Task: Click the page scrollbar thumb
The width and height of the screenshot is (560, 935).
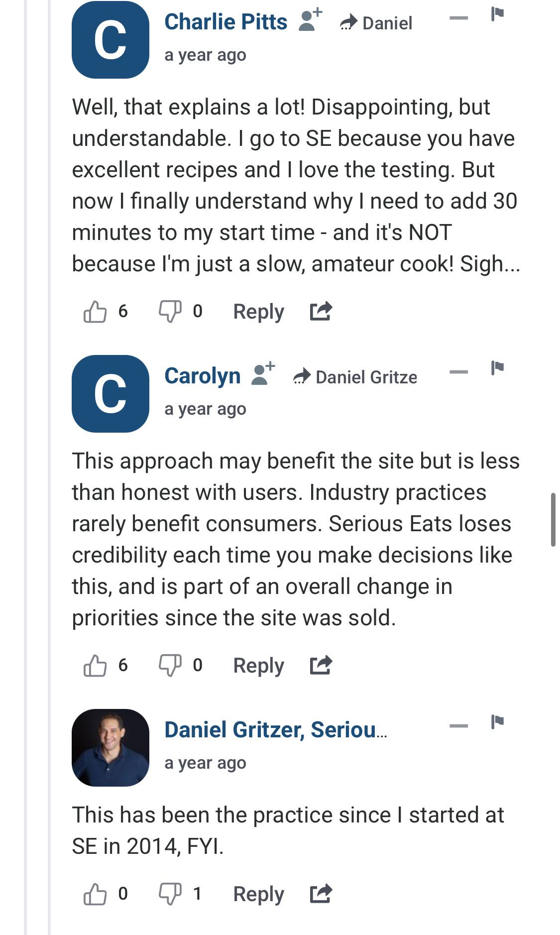Action: click(x=553, y=520)
